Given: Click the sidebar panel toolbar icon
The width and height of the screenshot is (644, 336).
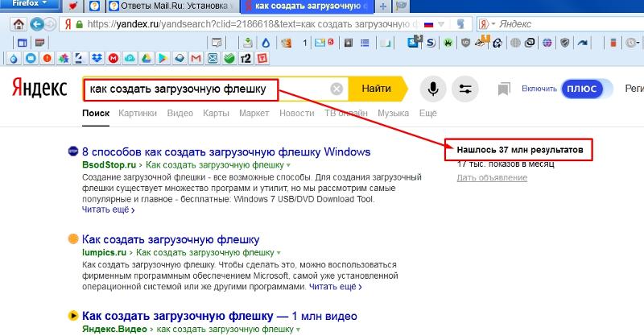Looking at the screenshot, I should click(x=23, y=43).
